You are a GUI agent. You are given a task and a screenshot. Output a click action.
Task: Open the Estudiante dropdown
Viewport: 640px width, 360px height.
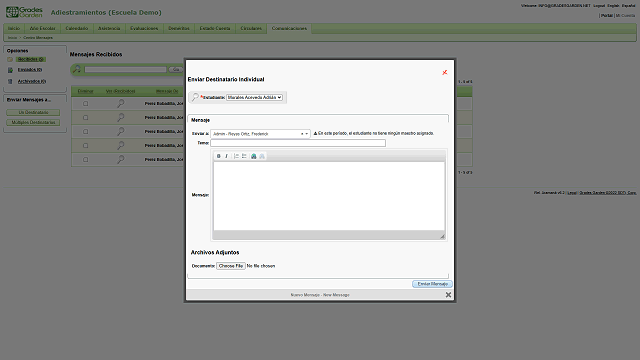[x=254, y=98]
